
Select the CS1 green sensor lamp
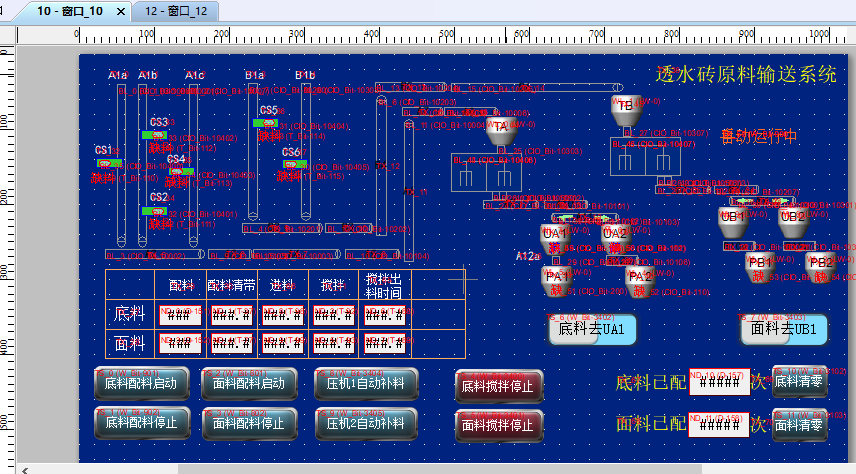coord(106,162)
